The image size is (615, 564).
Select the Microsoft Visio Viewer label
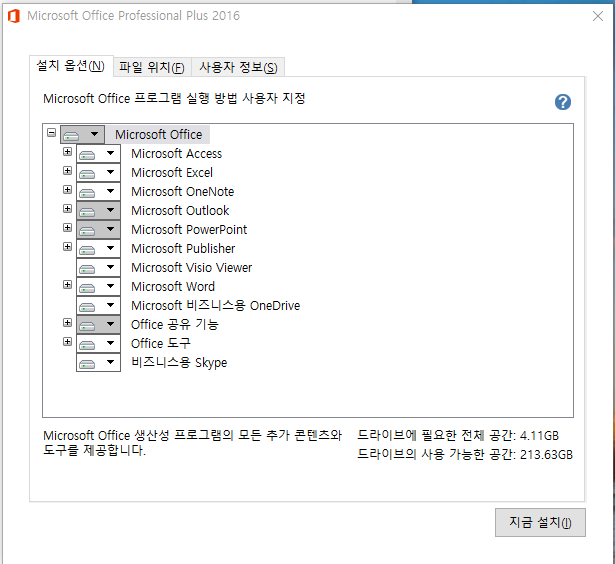pos(191,267)
